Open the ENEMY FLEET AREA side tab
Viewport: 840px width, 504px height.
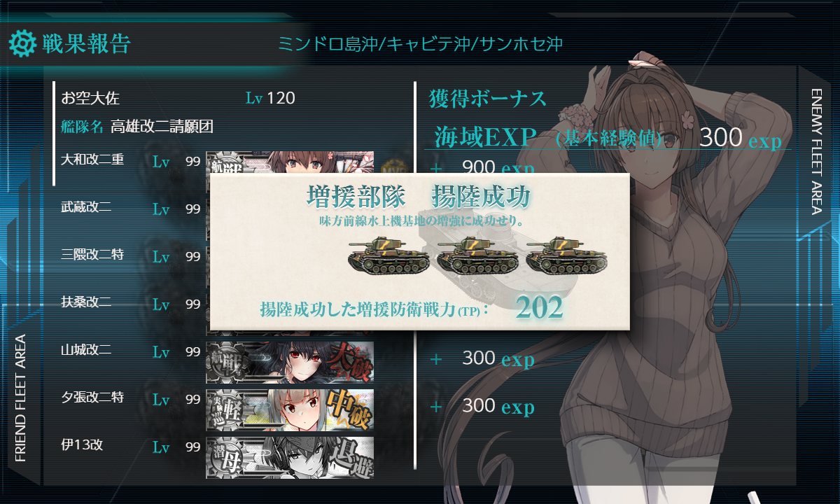pos(818,151)
